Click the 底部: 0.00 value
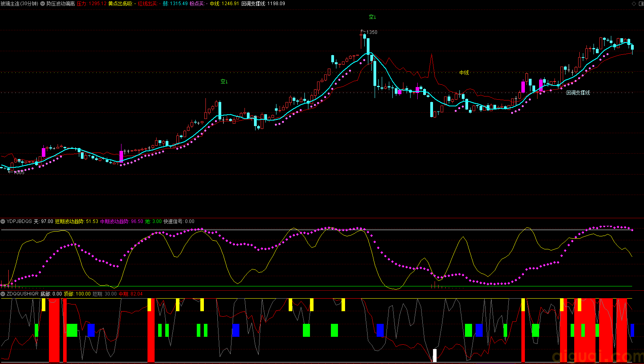Viewport: 644px width, 364px height. click(x=51, y=294)
